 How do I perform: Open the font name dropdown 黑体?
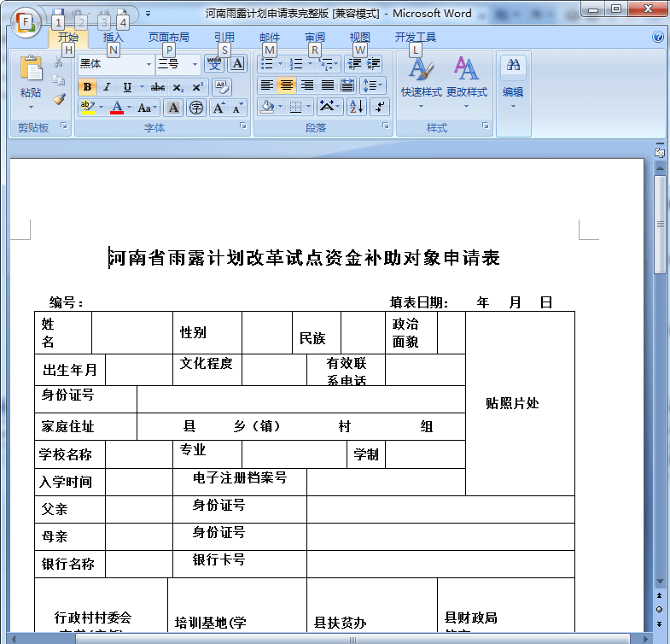click(149, 64)
